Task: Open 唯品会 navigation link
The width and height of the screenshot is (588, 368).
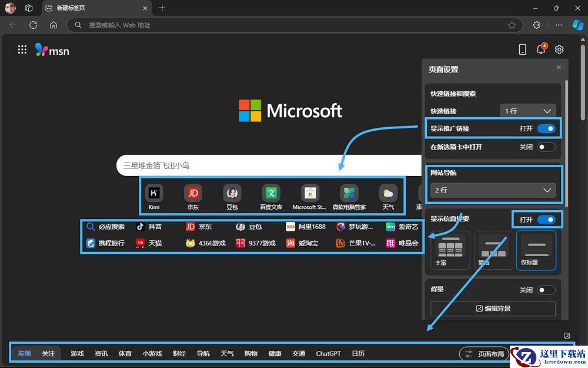Action: pos(402,243)
